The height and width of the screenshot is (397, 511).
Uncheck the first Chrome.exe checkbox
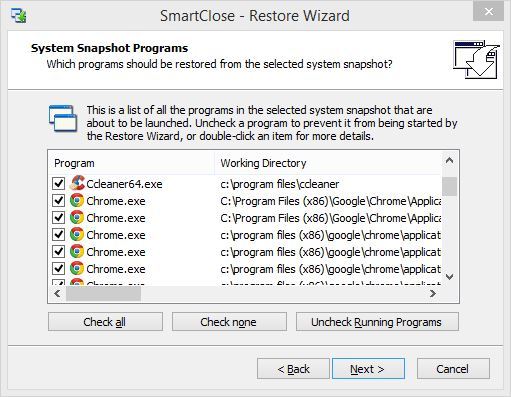pyautogui.click(x=59, y=200)
